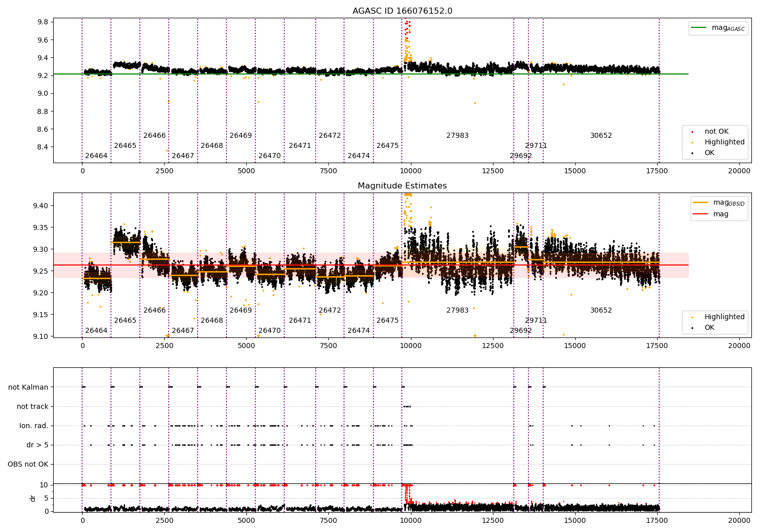
Task: Click OBSID label 27983 in the AGASC ID plot
Action: pos(458,136)
